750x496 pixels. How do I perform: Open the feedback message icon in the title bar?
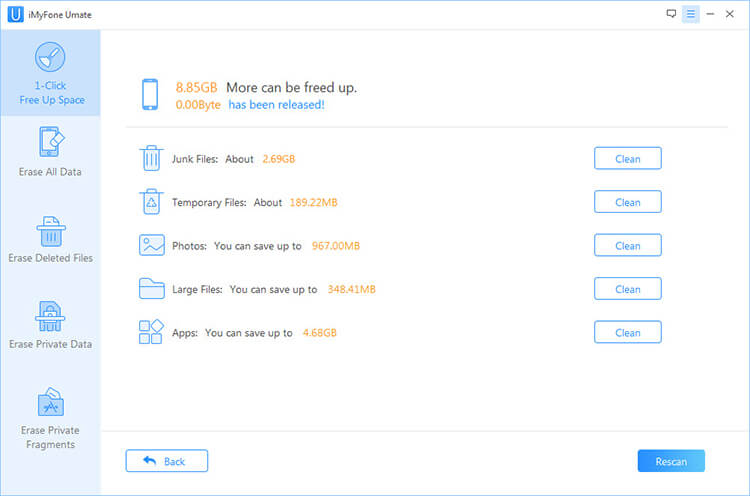(671, 14)
